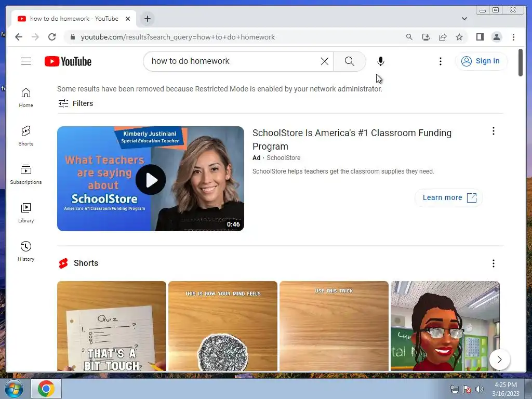This screenshot has width=532, height=399.
Task: Open Chrome profile avatar
Action: click(x=496, y=37)
